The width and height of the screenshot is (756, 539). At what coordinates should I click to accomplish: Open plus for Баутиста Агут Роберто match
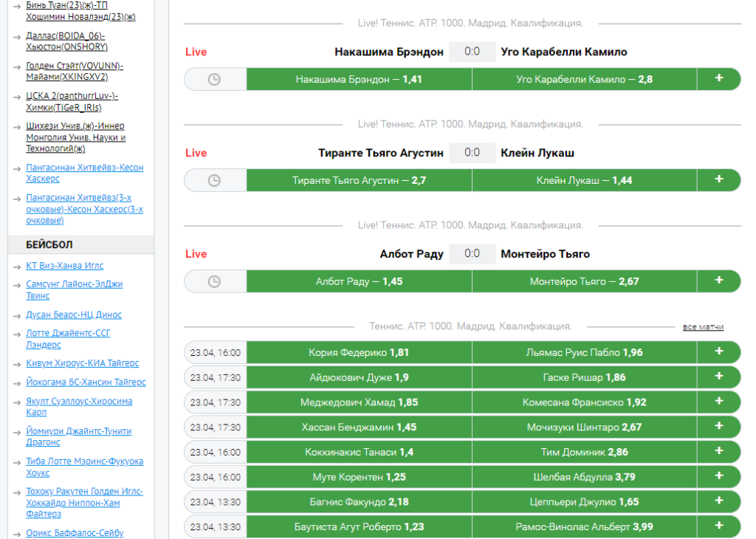tap(719, 527)
